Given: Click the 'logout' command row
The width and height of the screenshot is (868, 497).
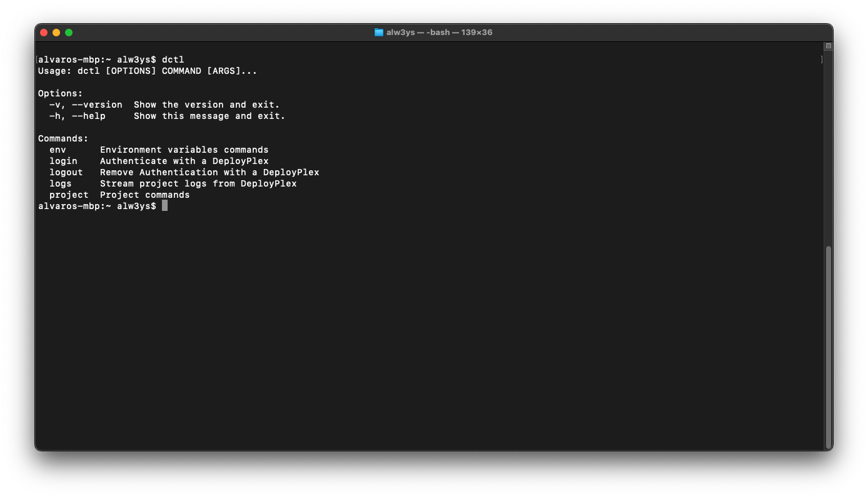Looking at the screenshot, I should point(184,172).
